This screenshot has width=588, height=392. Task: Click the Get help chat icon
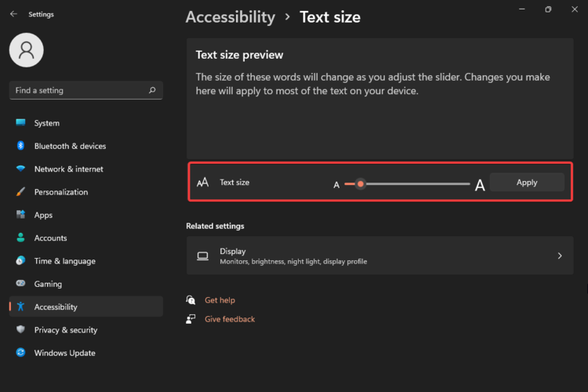pos(191,299)
